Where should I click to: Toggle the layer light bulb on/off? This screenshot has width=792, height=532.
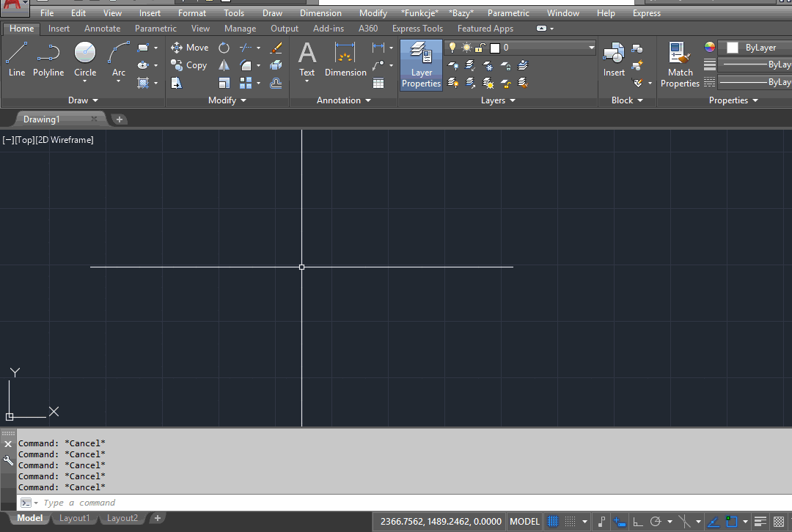452,47
